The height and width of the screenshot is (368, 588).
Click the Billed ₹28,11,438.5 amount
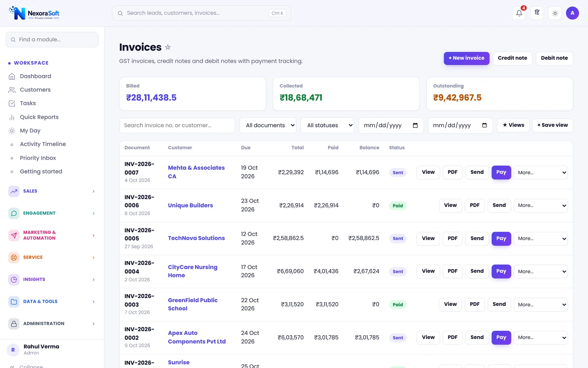151,98
